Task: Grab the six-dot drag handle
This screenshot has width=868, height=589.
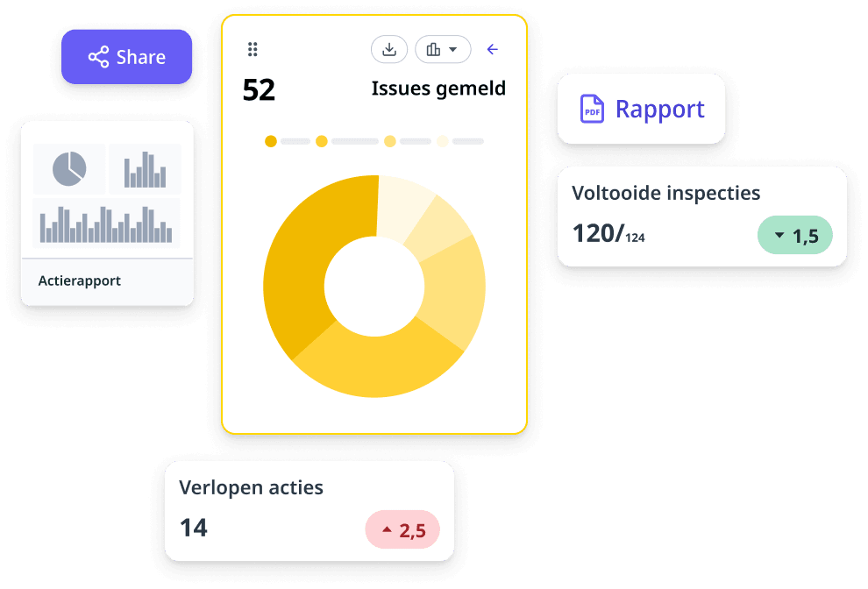Action: pyautogui.click(x=253, y=50)
